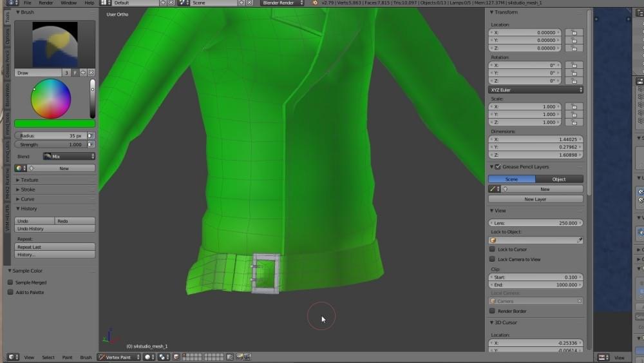The width and height of the screenshot is (644, 363).
Task: Toggle face selection masking for painting
Action: [x=176, y=357]
